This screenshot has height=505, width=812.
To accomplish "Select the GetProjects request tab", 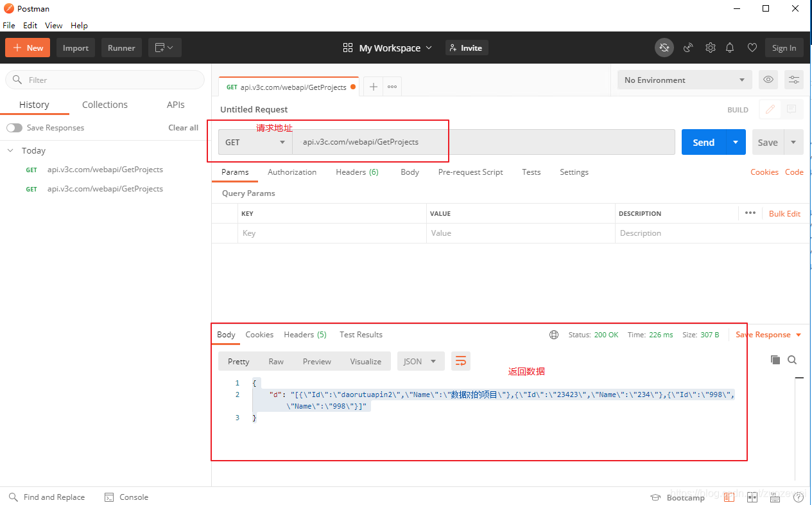I will coord(289,87).
